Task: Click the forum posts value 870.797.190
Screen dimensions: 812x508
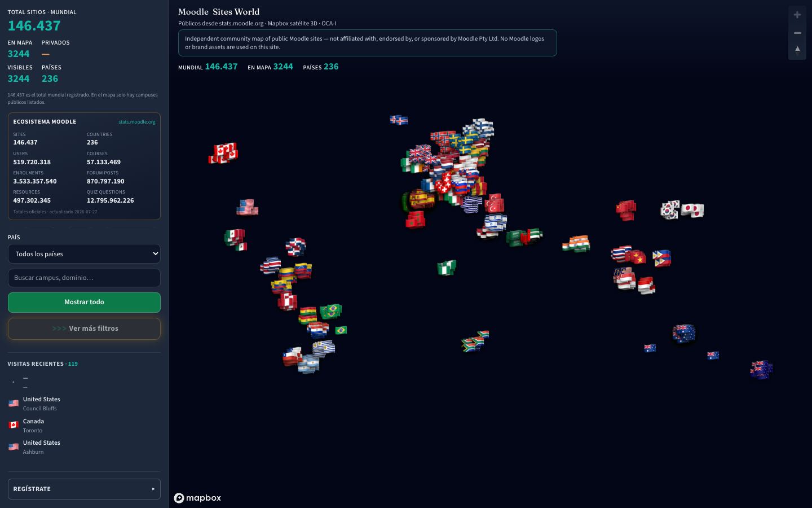Action: tap(105, 181)
